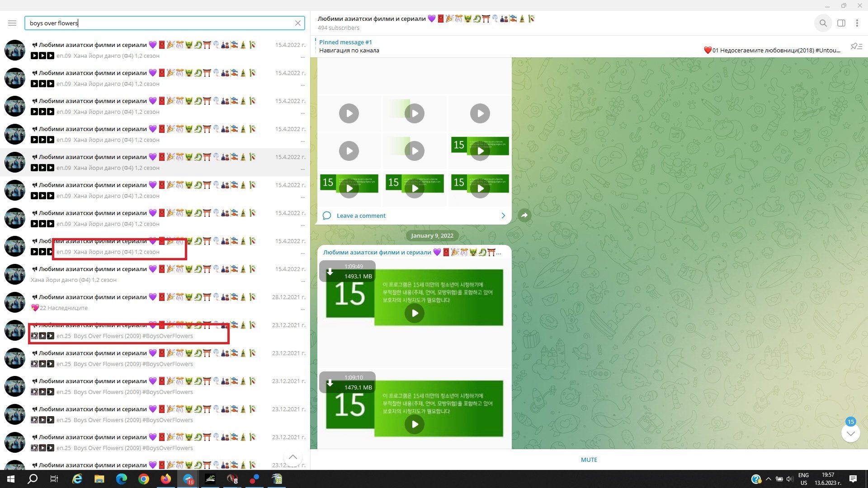Image resolution: width=868 pixels, height=488 pixels.
Task: Open Leave a comment link
Action: coord(361,216)
